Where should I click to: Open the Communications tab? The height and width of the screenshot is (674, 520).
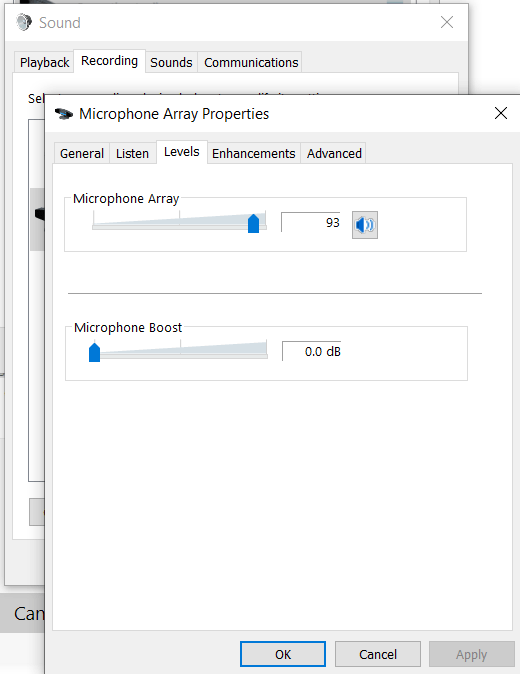coord(251,62)
